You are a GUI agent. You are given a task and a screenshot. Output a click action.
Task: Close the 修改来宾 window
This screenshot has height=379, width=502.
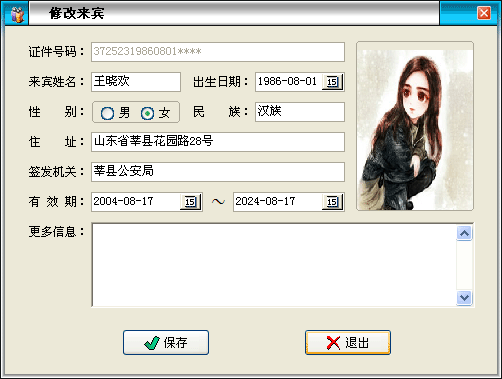coord(484,13)
